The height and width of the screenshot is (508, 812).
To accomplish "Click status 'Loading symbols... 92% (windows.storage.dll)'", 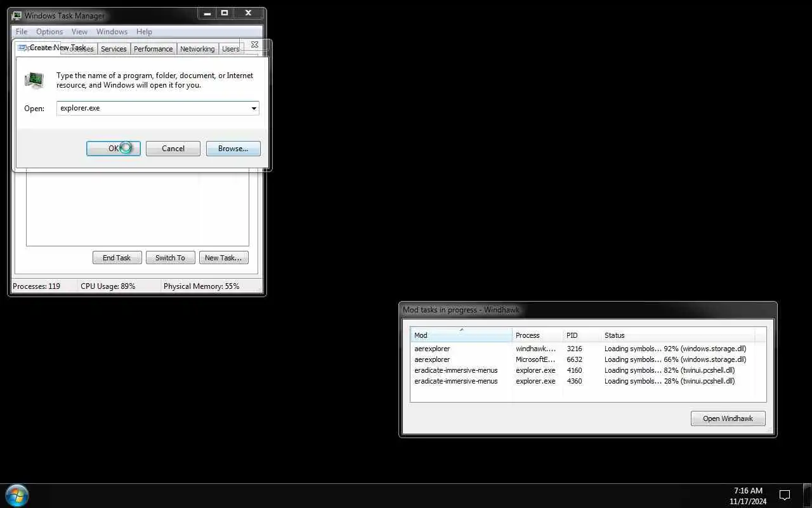I will [x=675, y=349].
